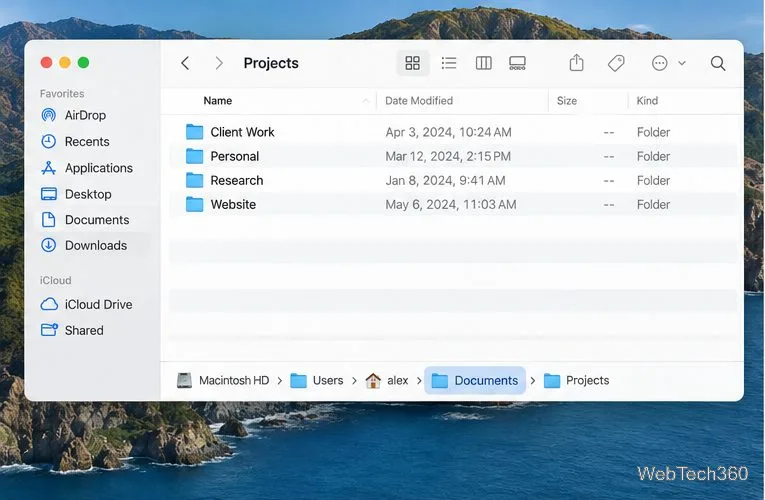Click the Documents page icon in sidebar
This screenshot has height=500, width=765.
(x=48, y=220)
